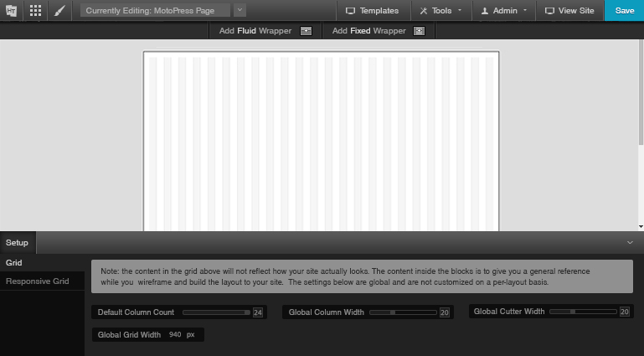Add a Fluid Wrapper
Screen dimensions: 644x356
[265, 31]
